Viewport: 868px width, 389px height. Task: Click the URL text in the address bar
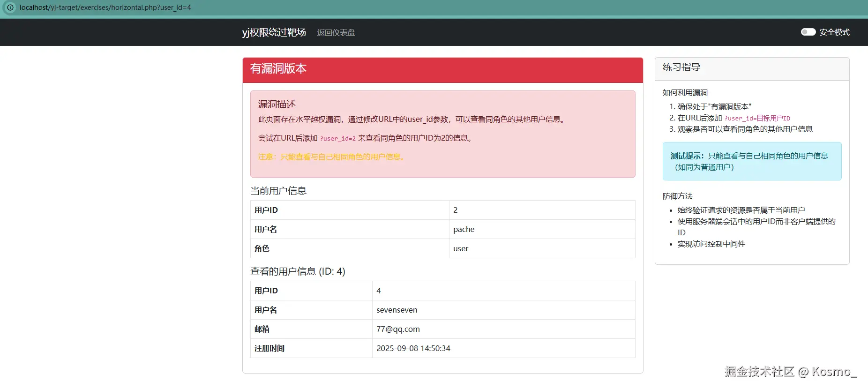coord(105,7)
